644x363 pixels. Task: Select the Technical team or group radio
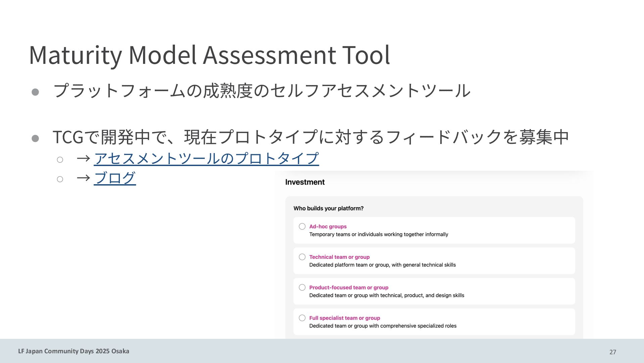[x=302, y=257]
